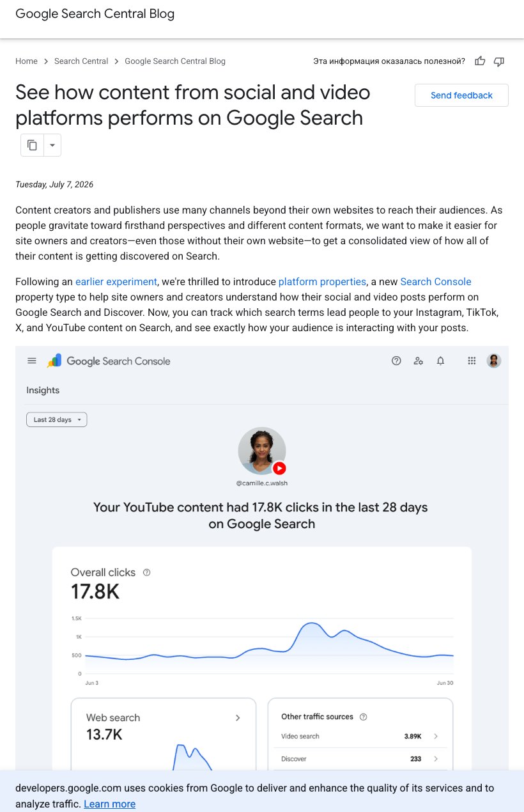
Task: Follow the earlier experiment link
Action: point(116,282)
